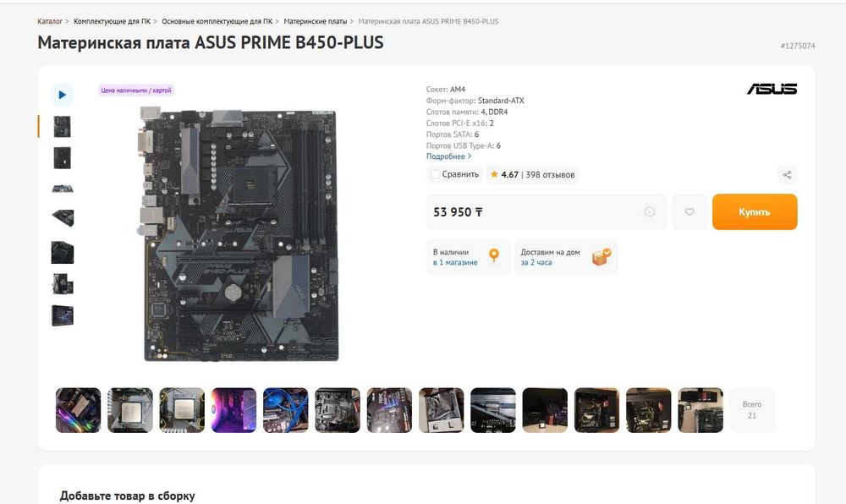
Task: Add product to favorites with heart icon
Action: pos(689,212)
